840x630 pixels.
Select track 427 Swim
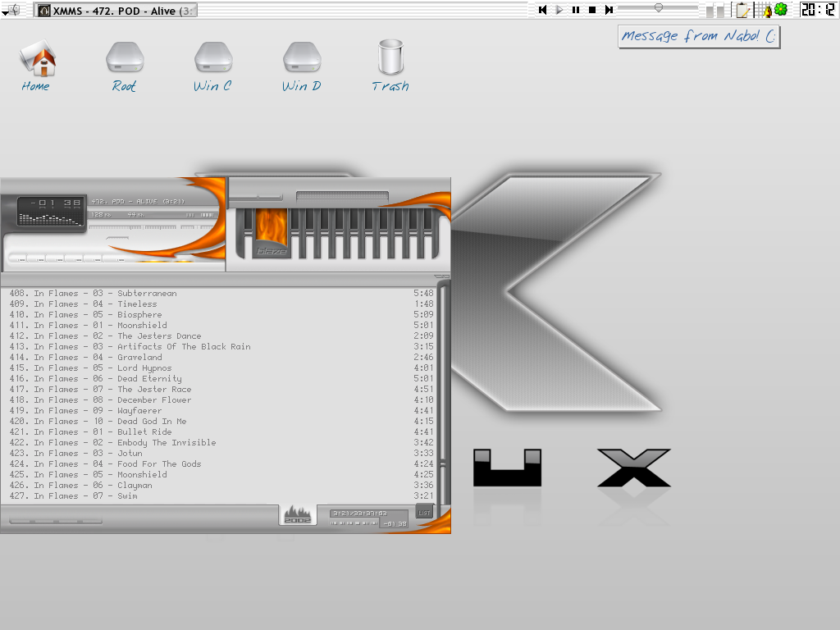(x=221, y=496)
